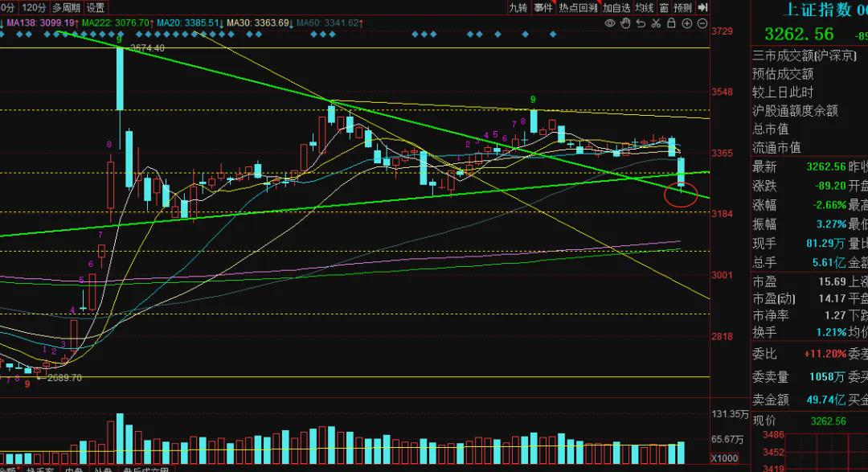
Task: Click the green 9 marker at the 3674.40 peak
Action: [120, 39]
